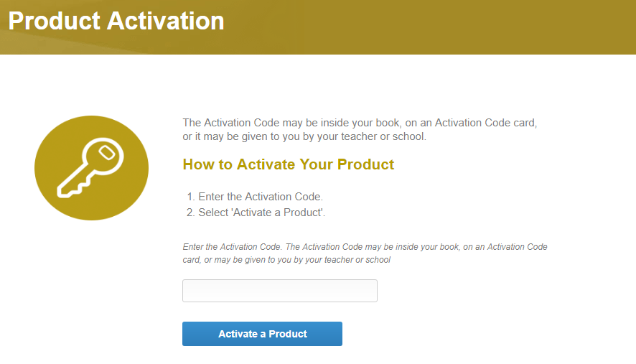The height and width of the screenshot is (364, 636).
Task: Click the intro line mentioning Activation Code card
Action: tap(360, 123)
